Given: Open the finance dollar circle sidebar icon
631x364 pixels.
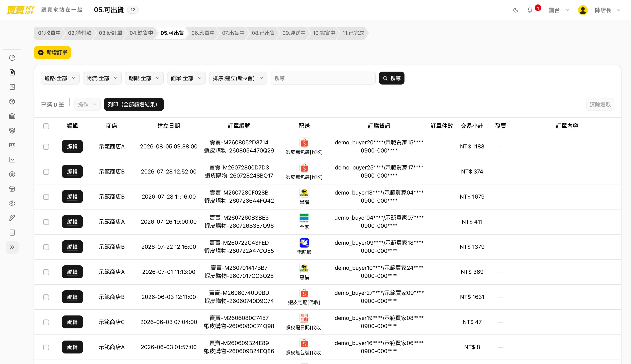Looking at the screenshot, I should point(12,174).
